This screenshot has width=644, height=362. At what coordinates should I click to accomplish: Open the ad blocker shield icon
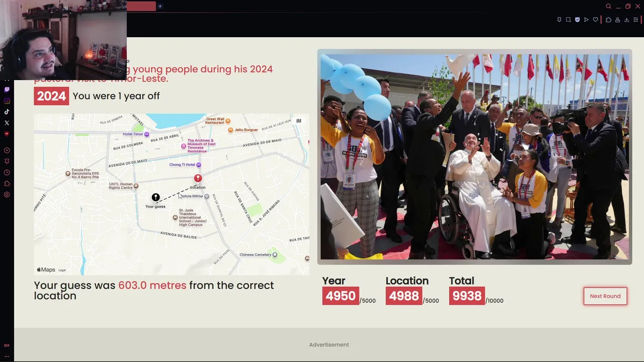pyautogui.click(x=577, y=20)
